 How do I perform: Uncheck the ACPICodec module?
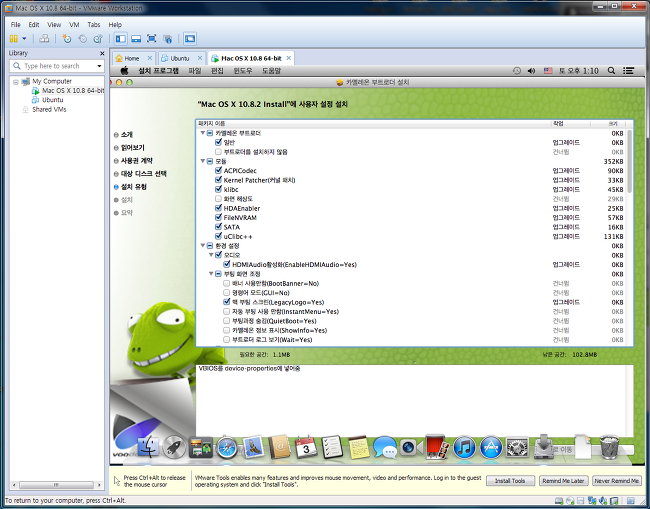[218, 170]
